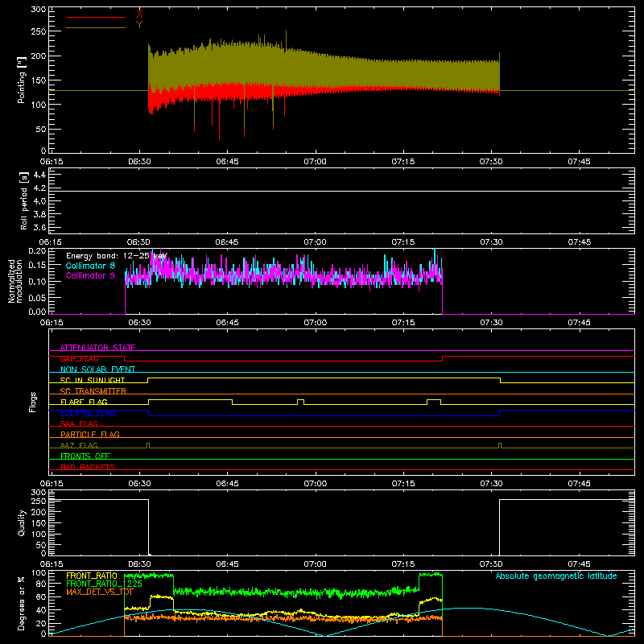Select the SC_TRANSMITTER flag label
The image size is (644, 644).
coord(93,391)
